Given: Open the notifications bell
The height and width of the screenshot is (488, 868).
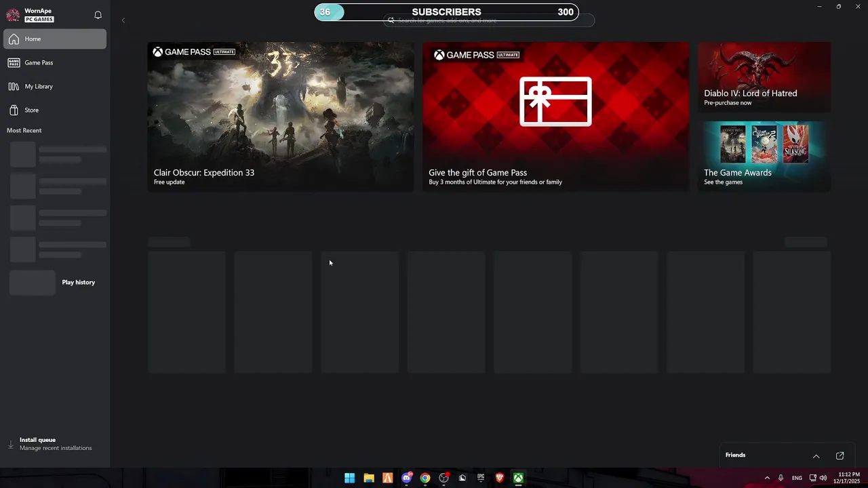Looking at the screenshot, I should [x=98, y=15].
